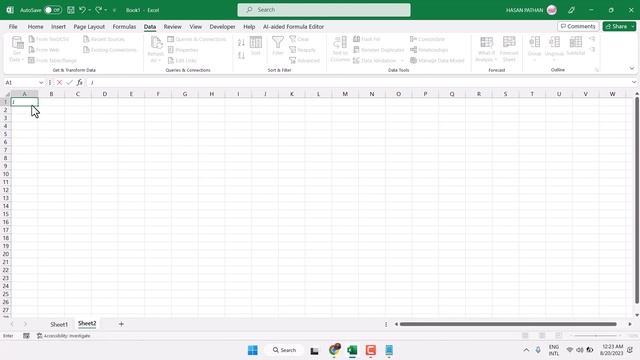Clear the applied filter

299,39
